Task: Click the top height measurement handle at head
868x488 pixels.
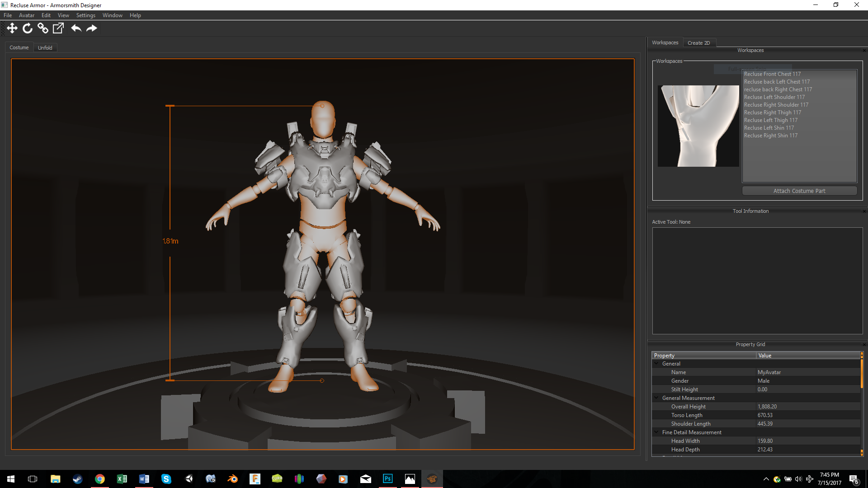Action: point(322,106)
